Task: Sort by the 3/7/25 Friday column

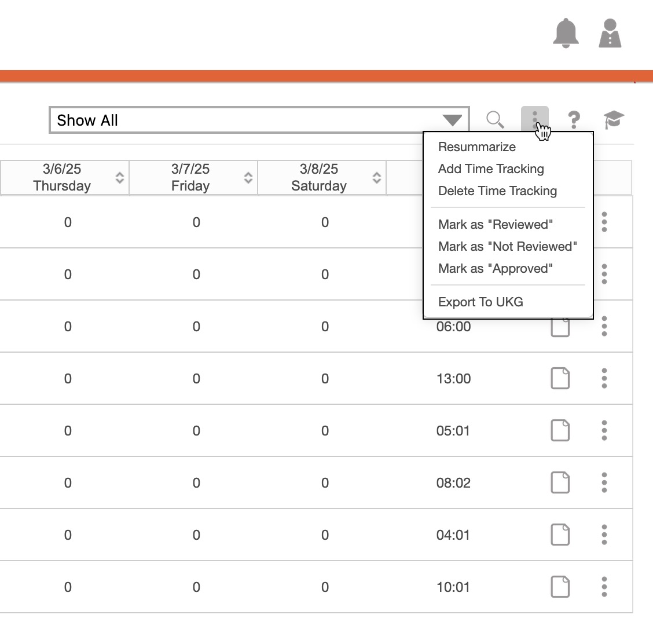Action: click(248, 178)
